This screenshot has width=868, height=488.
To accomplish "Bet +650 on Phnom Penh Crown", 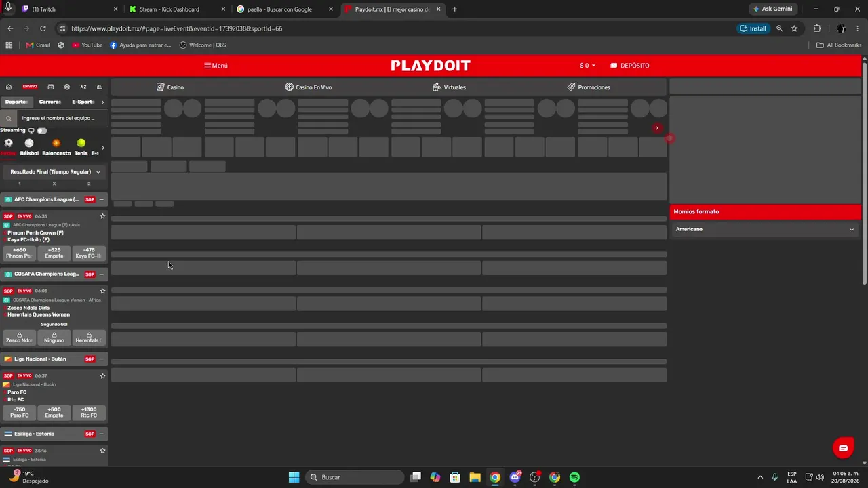I will tap(19, 253).
